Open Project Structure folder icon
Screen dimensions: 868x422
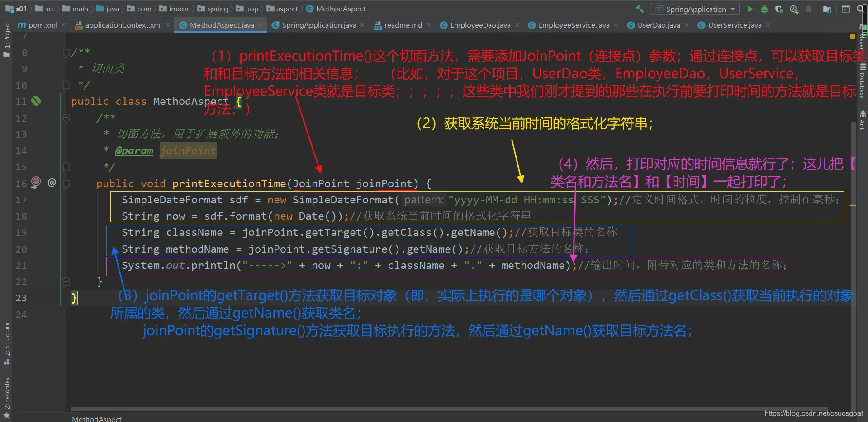click(x=827, y=9)
